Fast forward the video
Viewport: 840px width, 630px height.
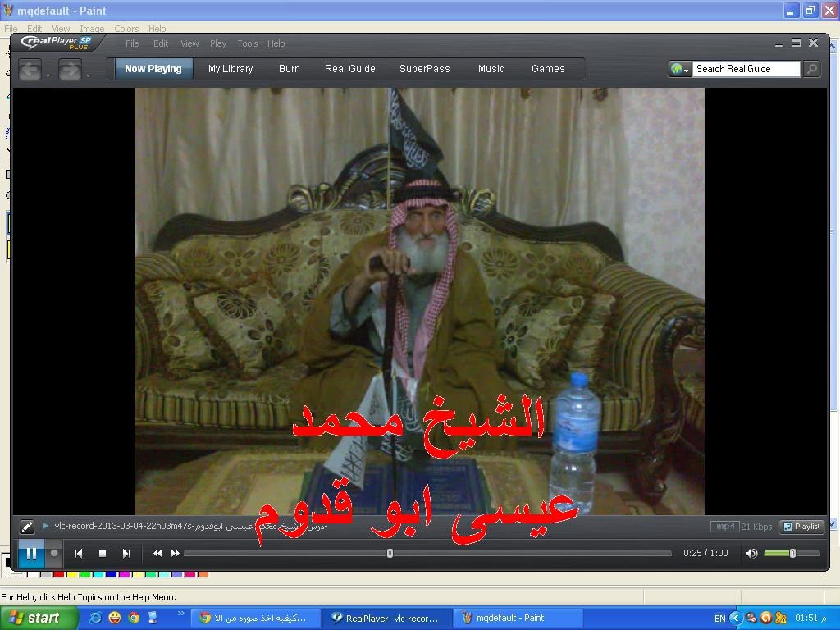(x=175, y=554)
